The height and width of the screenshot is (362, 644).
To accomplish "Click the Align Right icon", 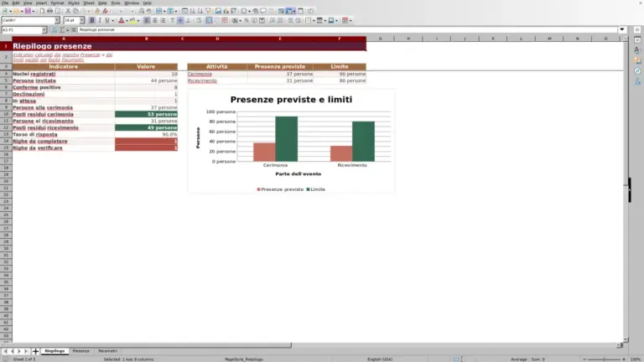I will (163, 20).
